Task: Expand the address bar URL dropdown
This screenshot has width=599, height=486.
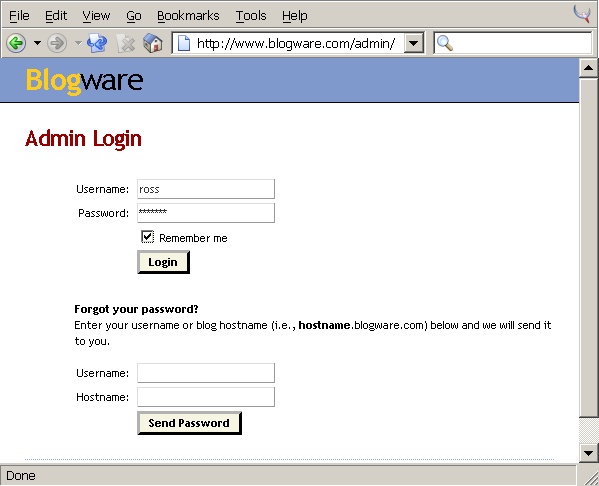Action: point(413,43)
